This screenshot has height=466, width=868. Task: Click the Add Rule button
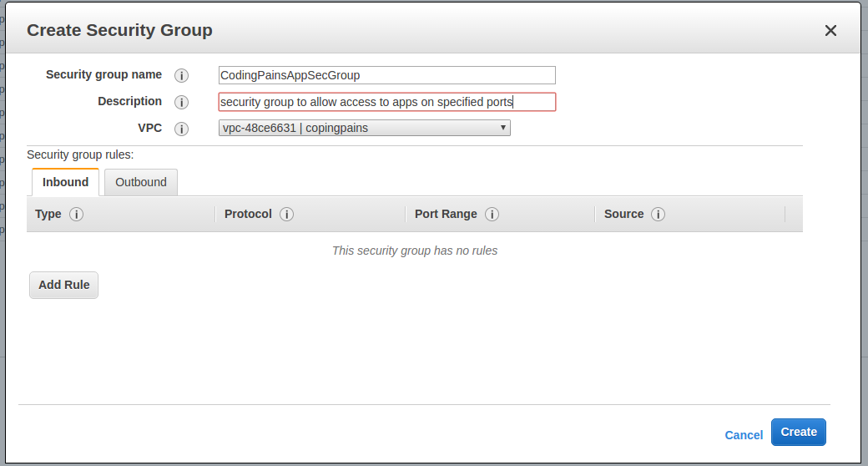coord(63,285)
